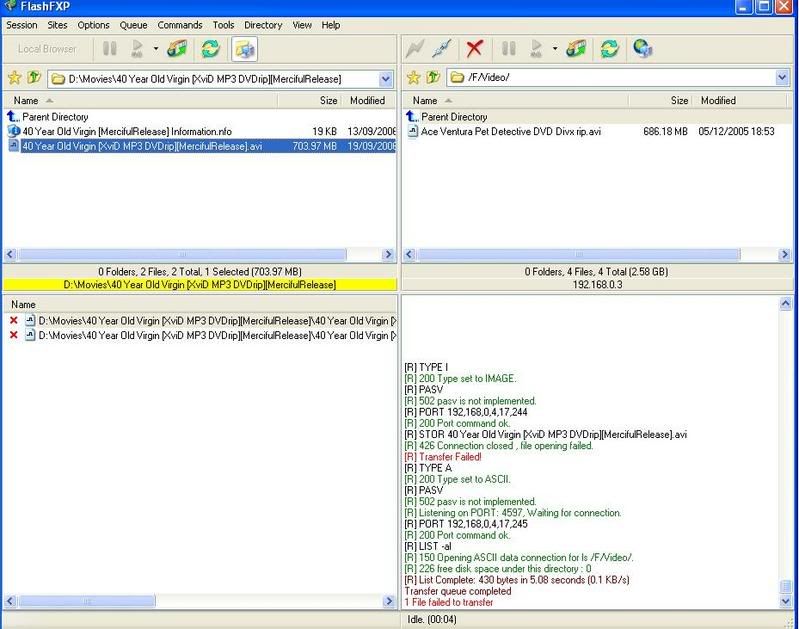Click local pane scroll right arrow
The height and width of the screenshot is (629, 799).
pyautogui.click(x=388, y=254)
